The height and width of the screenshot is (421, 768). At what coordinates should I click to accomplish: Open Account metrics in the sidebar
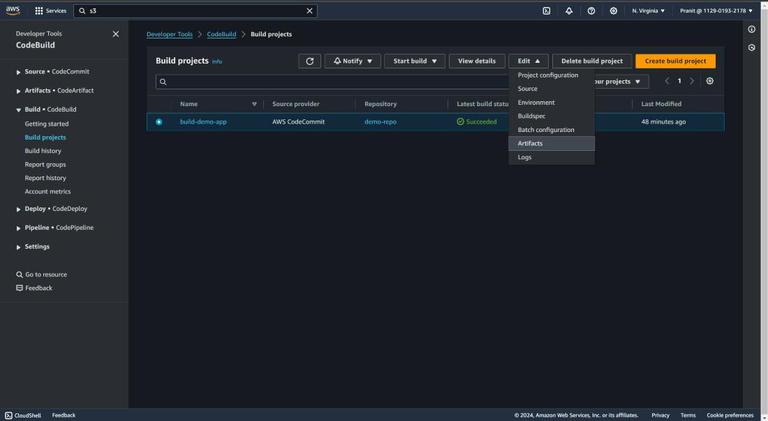coord(48,192)
